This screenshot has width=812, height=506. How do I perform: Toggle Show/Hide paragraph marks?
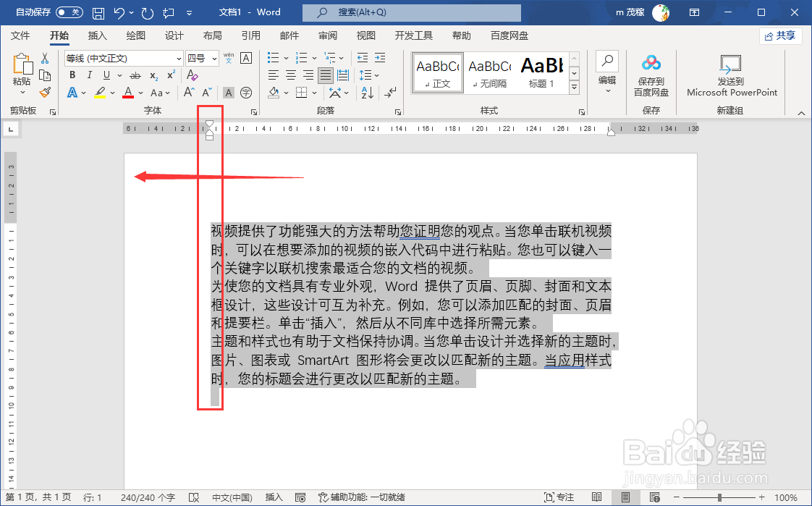tap(390, 93)
